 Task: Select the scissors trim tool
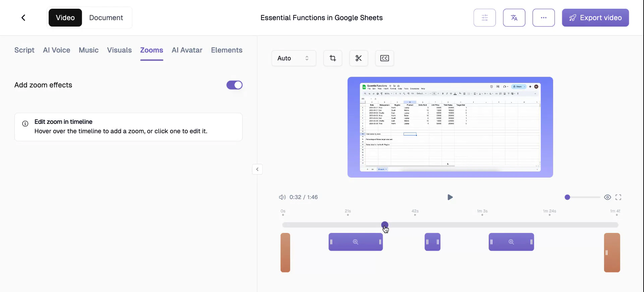tap(359, 58)
